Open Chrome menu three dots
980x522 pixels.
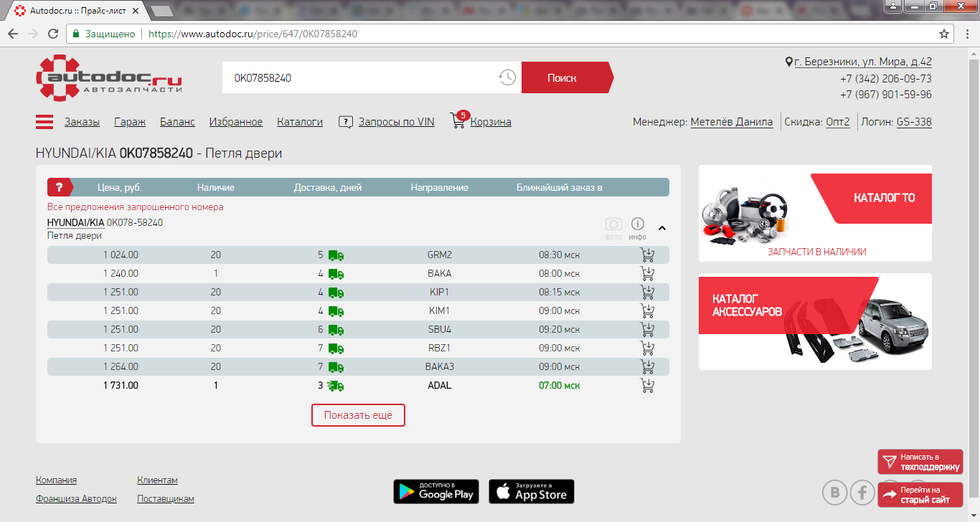tap(966, 34)
